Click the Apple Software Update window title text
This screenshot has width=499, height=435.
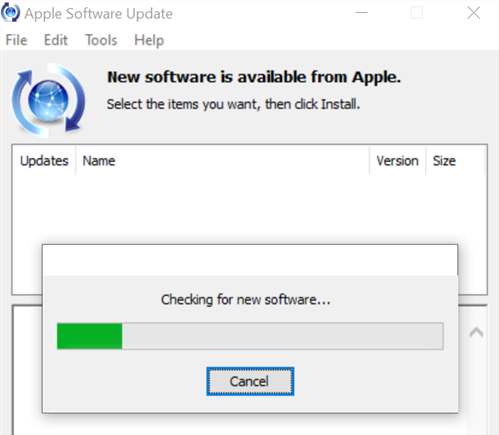(99, 14)
